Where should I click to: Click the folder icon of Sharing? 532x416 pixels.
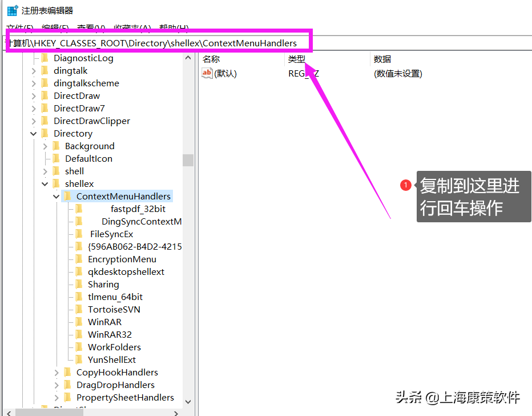tap(79, 284)
